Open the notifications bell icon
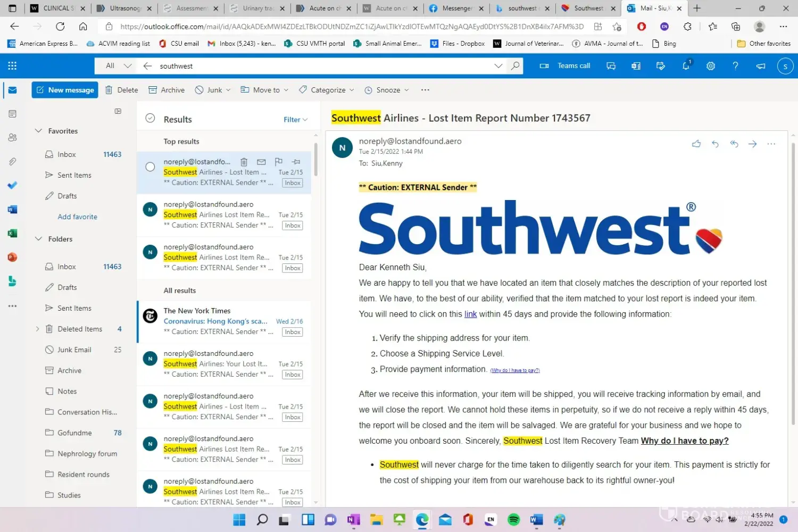 pos(686,66)
